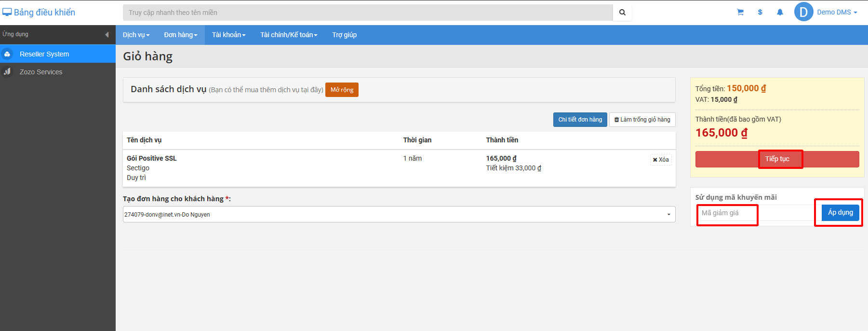Viewport: 868px width, 331px height.
Task: Click the Thành tiền column header
Action: pyautogui.click(x=502, y=140)
